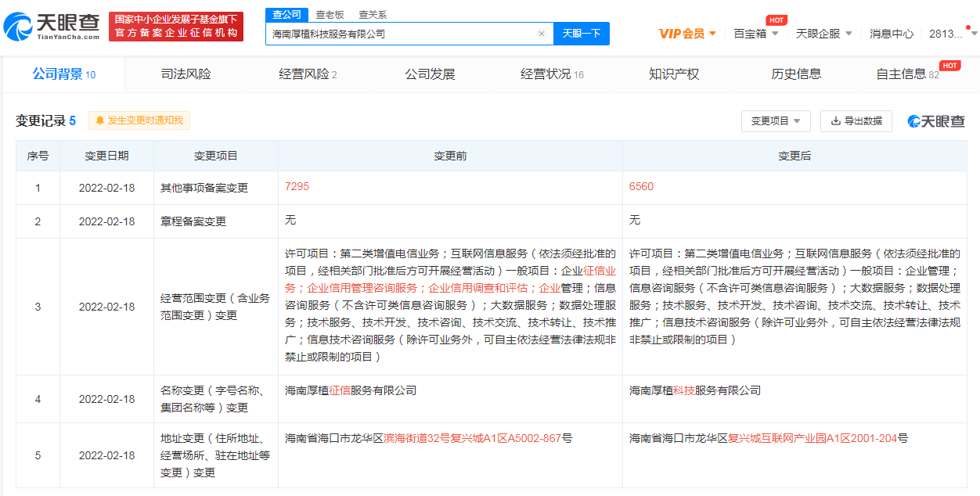Open the 消息中心 link
980x496 pixels.
[891, 34]
